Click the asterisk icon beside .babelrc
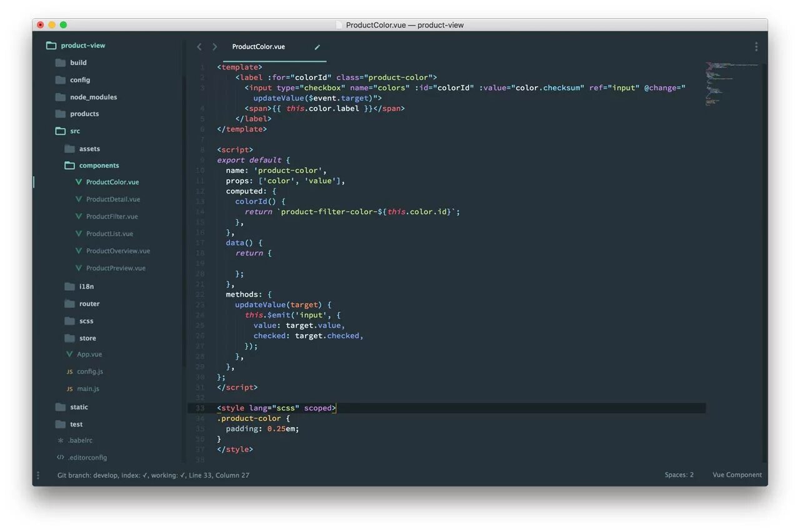This screenshot has width=800, height=532. (61, 440)
